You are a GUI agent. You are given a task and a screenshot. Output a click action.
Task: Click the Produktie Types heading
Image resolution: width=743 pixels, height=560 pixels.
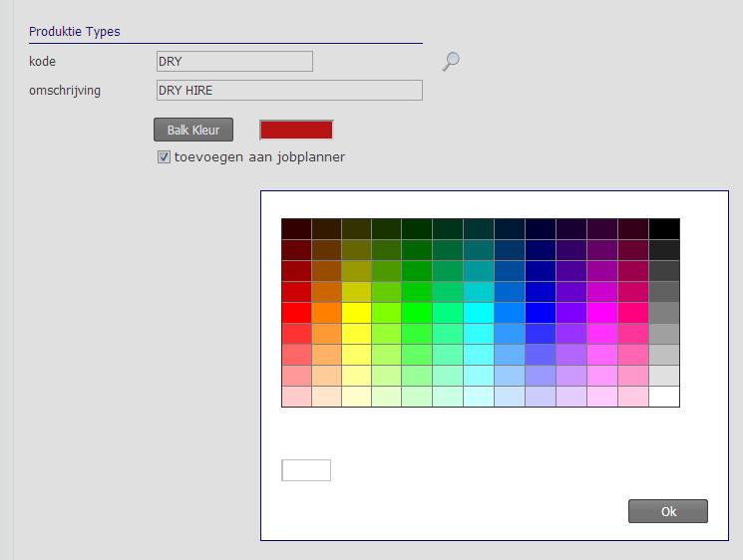pos(75,32)
